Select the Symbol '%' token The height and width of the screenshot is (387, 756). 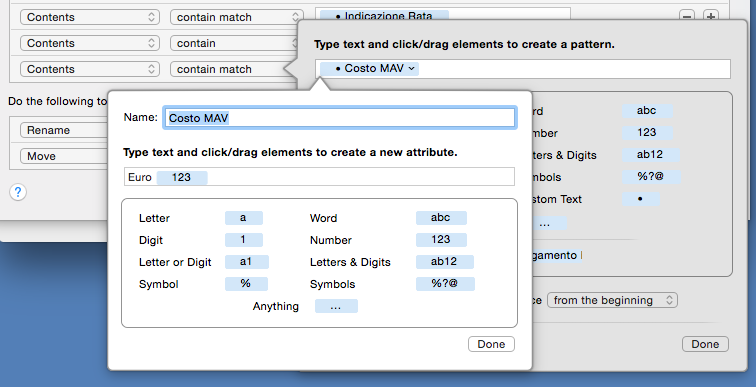click(246, 284)
